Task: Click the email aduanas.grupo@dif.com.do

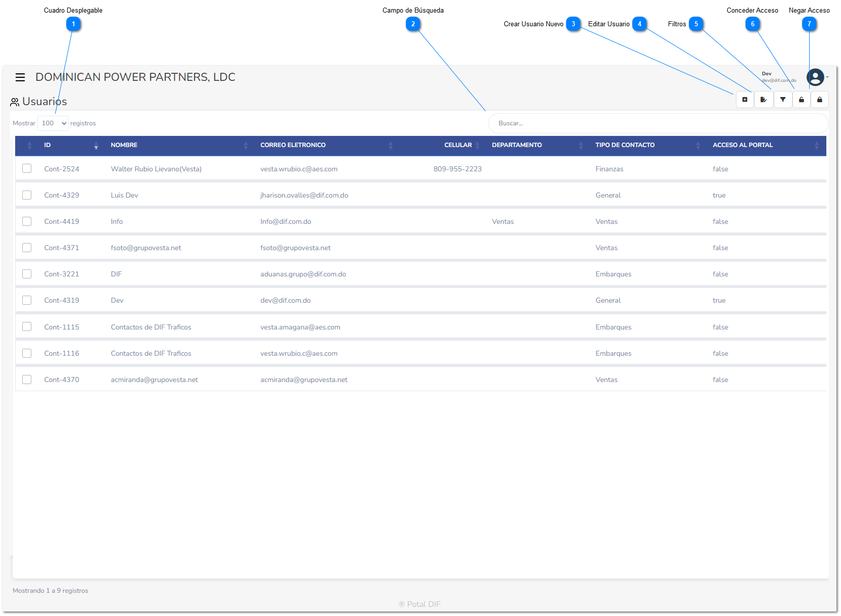Action: pos(303,274)
